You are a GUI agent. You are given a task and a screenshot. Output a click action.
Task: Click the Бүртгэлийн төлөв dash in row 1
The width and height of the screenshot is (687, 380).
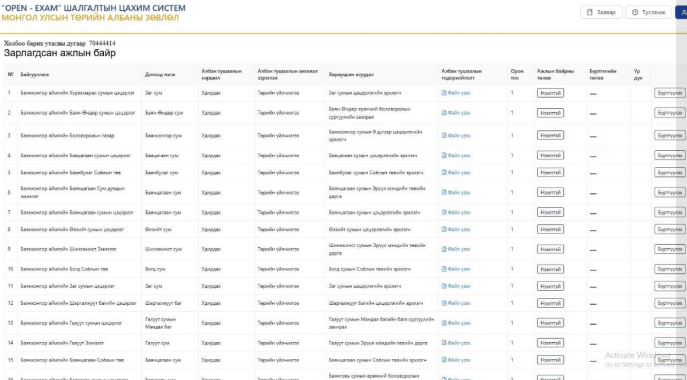point(593,94)
